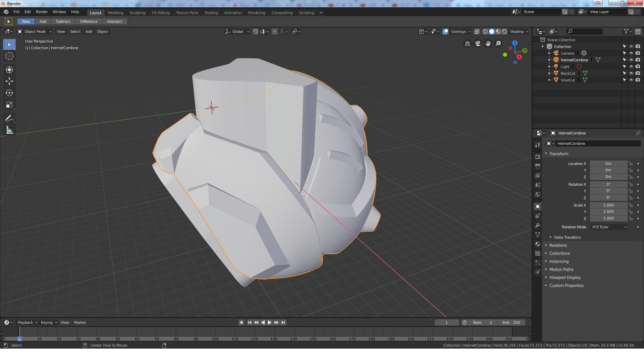Click frame 100 on the timeline
This screenshot has height=362, width=644.
point(215,339)
